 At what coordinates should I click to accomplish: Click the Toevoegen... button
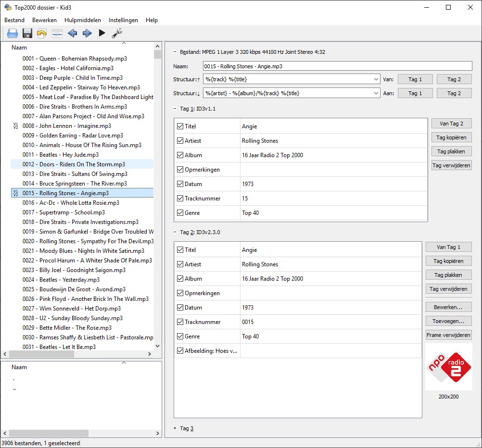pos(448,321)
